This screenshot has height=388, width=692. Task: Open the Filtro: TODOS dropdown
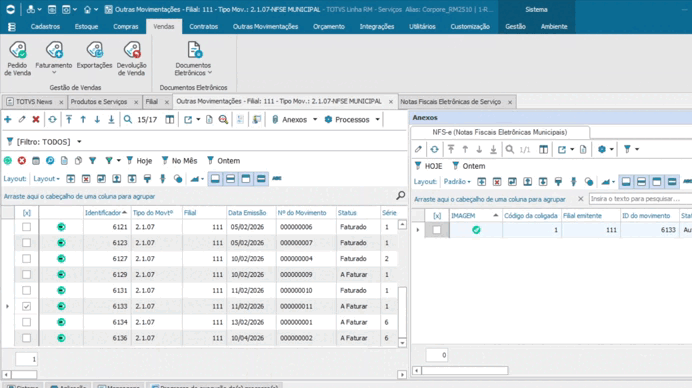[79, 142]
